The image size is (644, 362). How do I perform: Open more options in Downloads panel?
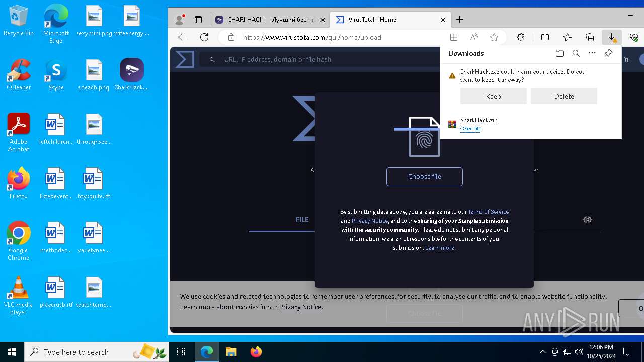pos(592,53)
